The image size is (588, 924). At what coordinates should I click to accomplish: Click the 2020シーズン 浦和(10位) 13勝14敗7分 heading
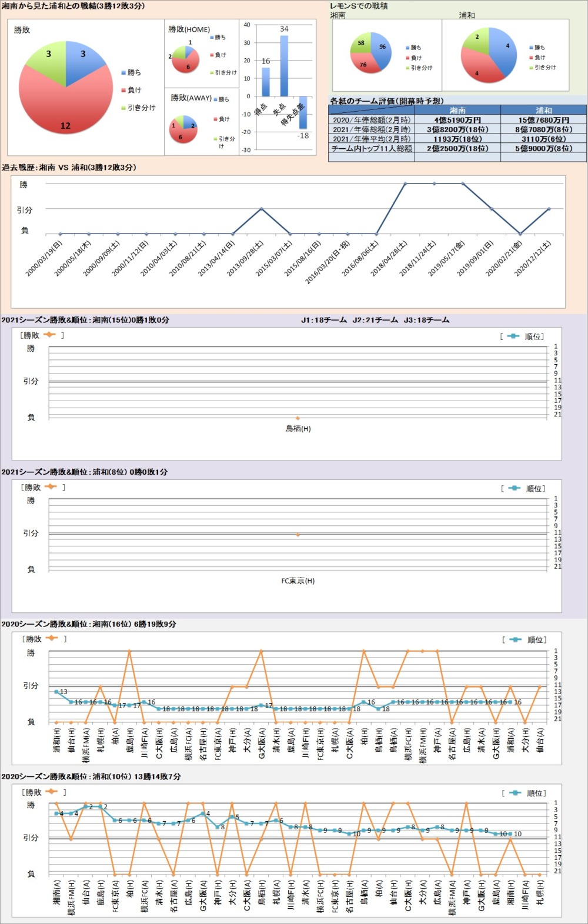[91, 776]
